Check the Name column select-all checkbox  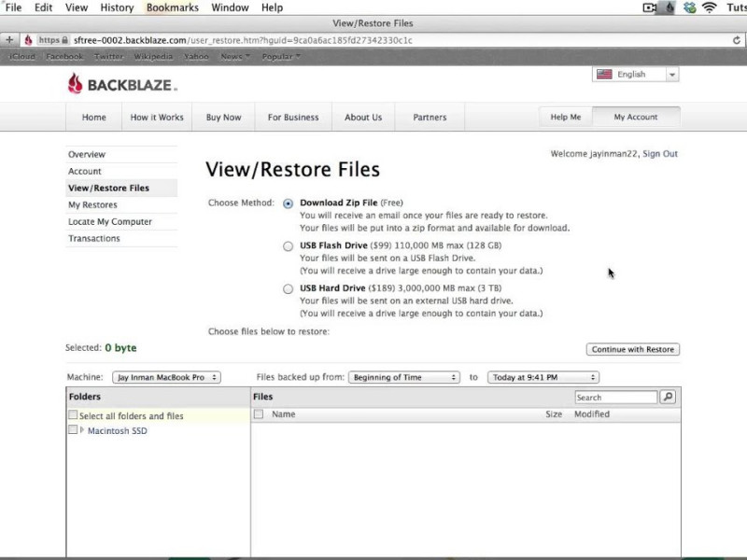point(259,413)
